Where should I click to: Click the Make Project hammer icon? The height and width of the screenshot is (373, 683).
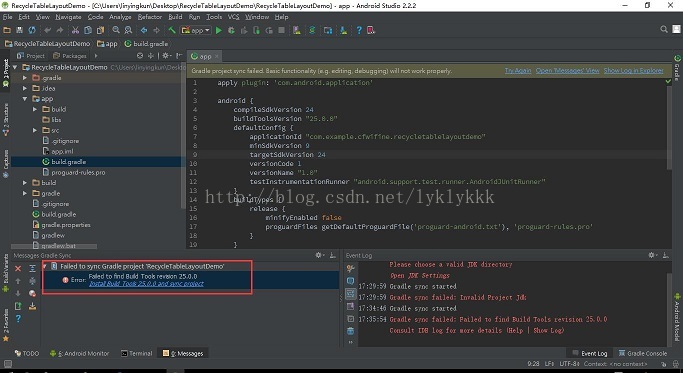172,30
